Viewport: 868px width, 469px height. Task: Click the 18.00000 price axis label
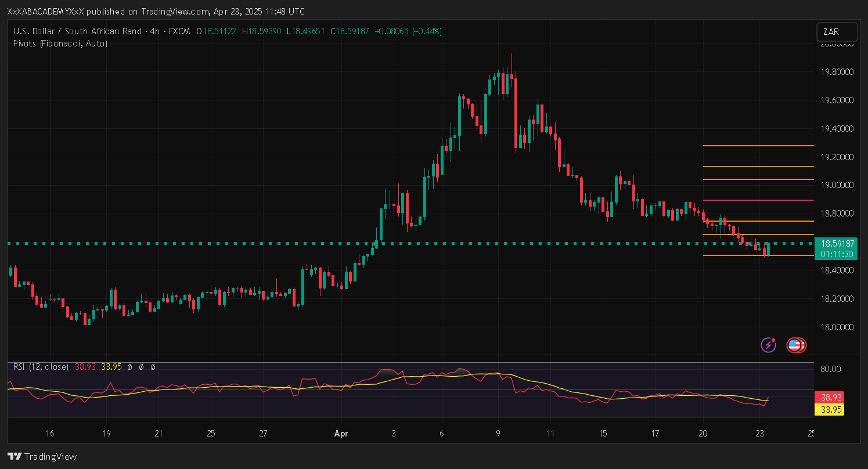[836, 327]
